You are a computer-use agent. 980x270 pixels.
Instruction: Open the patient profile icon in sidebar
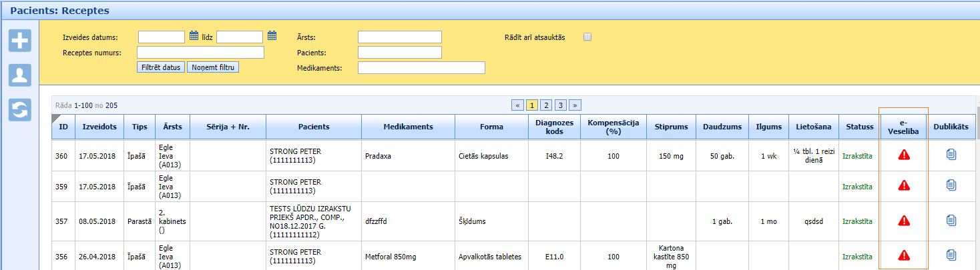(x=20, y=75)
